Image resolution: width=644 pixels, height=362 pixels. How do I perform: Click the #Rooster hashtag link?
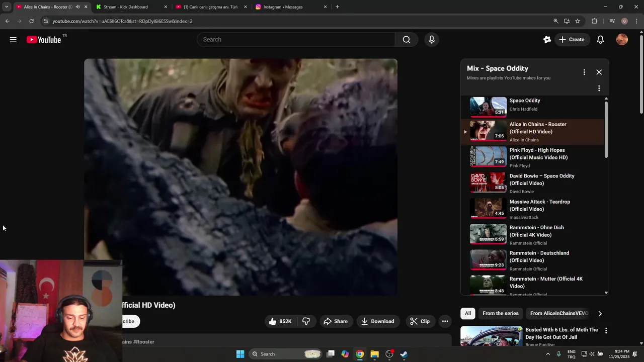tap(144, 342)
